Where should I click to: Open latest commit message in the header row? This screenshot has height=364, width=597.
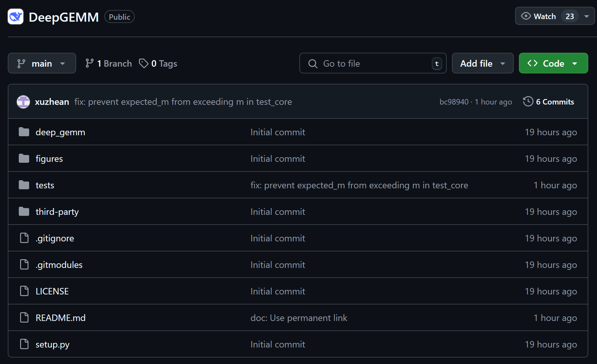click(x=183, y=102)
